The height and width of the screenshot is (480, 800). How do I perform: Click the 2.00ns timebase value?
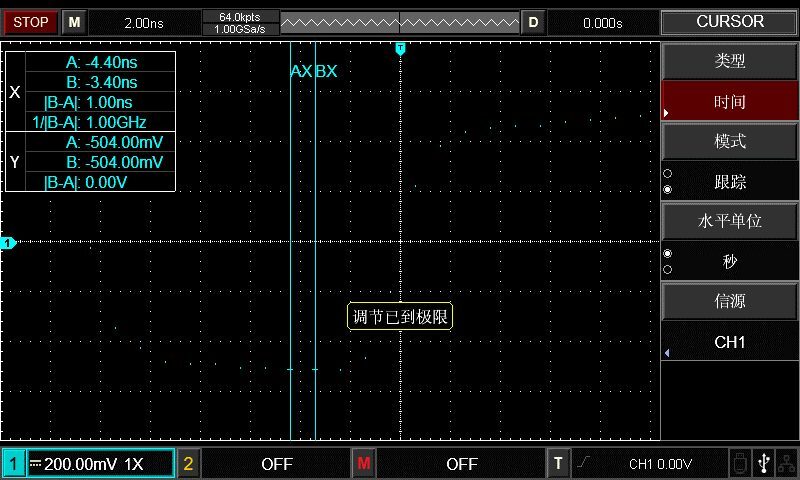(144, 23)
